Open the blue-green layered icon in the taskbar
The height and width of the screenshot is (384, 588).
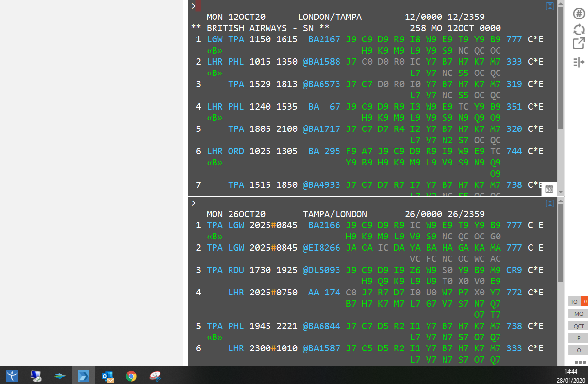click(60, 376)
